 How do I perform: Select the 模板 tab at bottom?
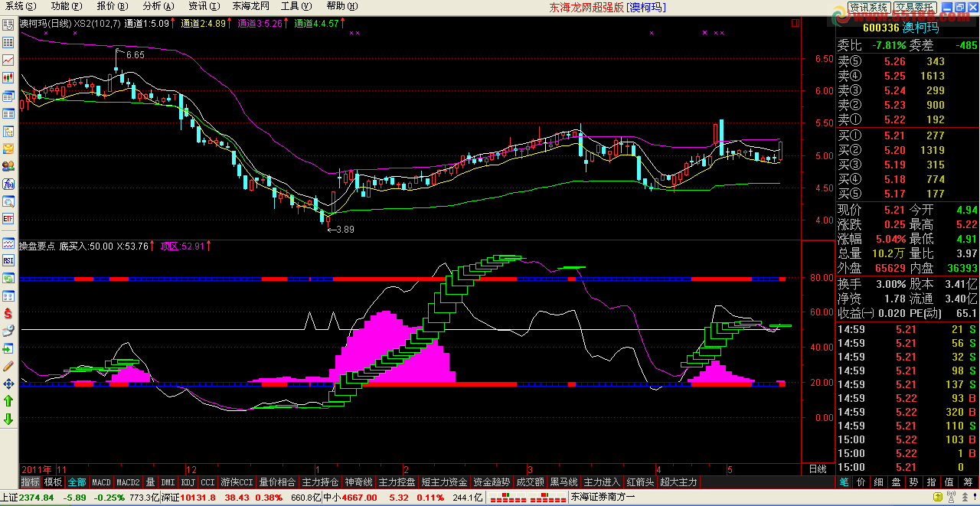pos(54,482)
